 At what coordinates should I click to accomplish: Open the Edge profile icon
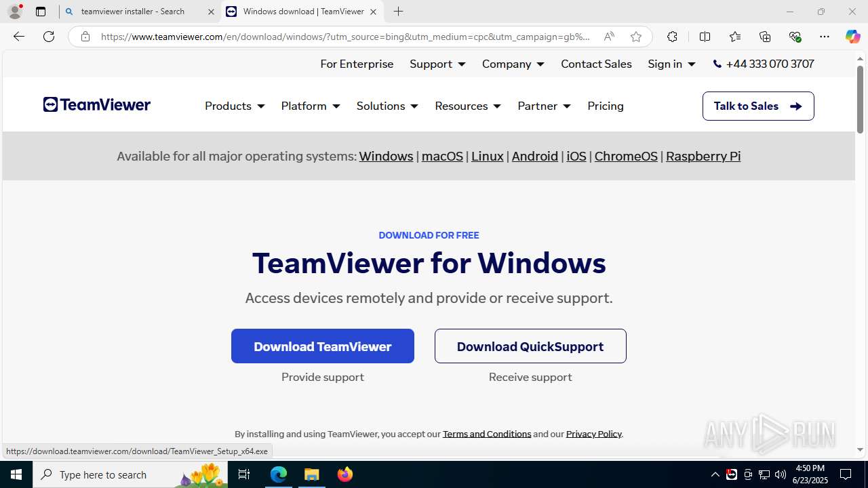click(15, 12)
